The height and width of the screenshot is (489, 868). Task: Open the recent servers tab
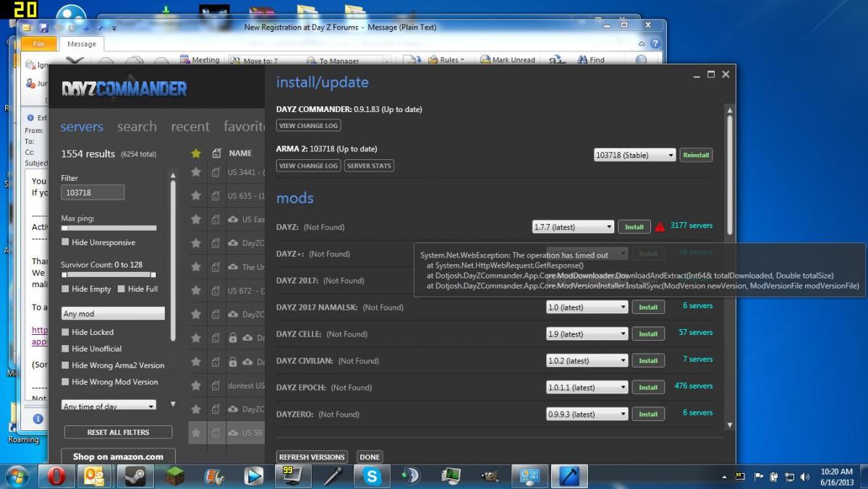click(190, 127)
